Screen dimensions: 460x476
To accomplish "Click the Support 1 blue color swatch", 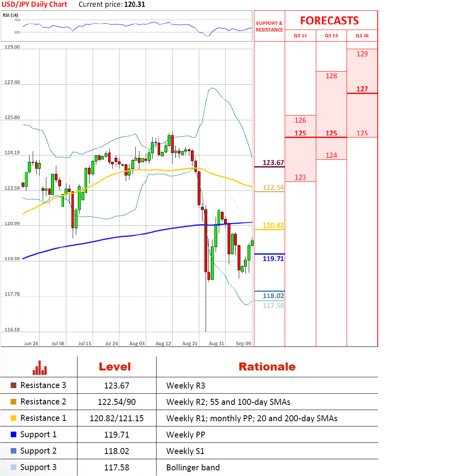I will tap(13, 434).
